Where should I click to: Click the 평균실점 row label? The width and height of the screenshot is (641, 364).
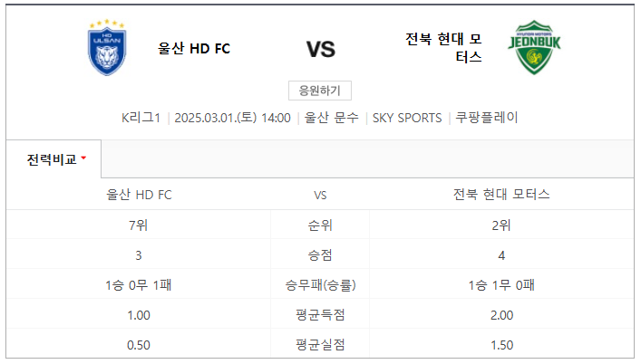pos(320,345)
